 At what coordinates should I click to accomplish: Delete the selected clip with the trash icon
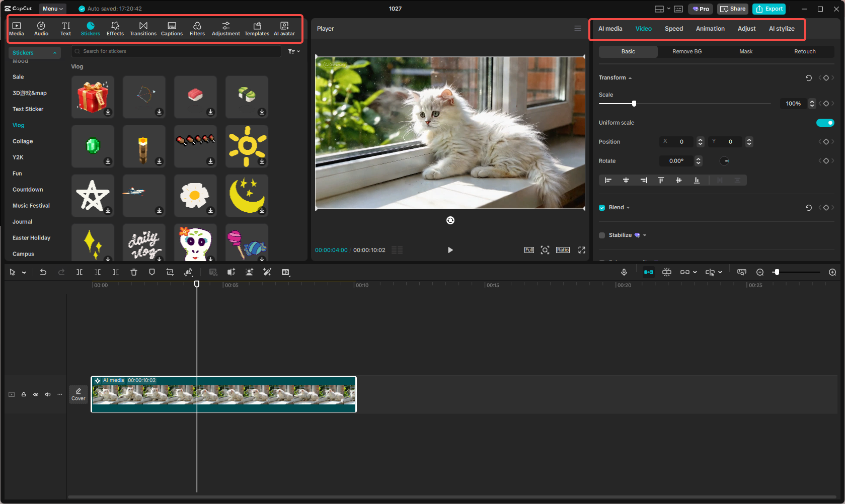coord(133,272)
